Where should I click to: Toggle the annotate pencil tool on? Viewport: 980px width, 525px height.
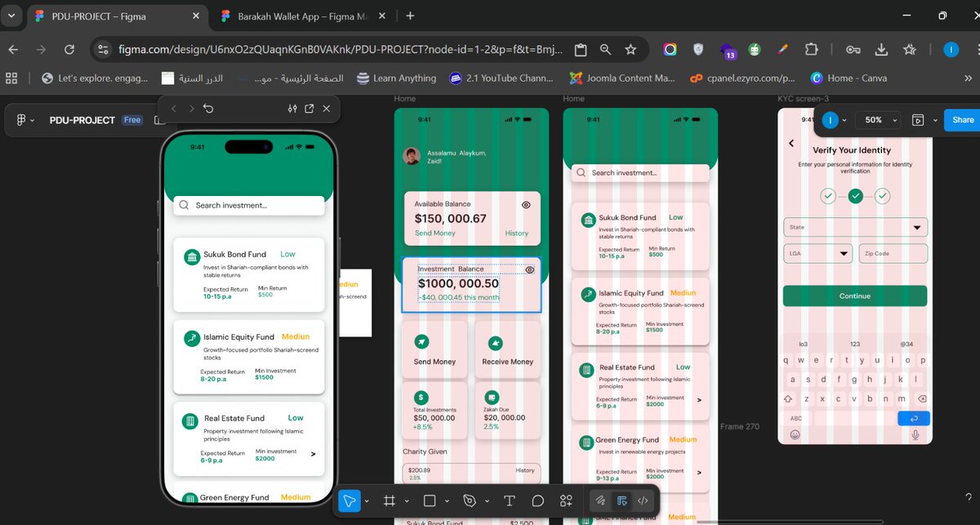click(x=600, y=500)
